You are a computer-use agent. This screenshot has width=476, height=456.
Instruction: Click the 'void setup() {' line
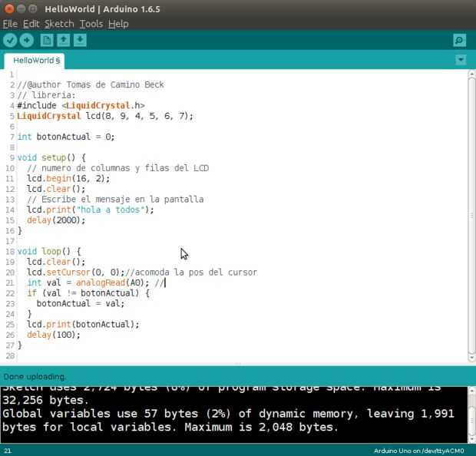pos(51,157)
